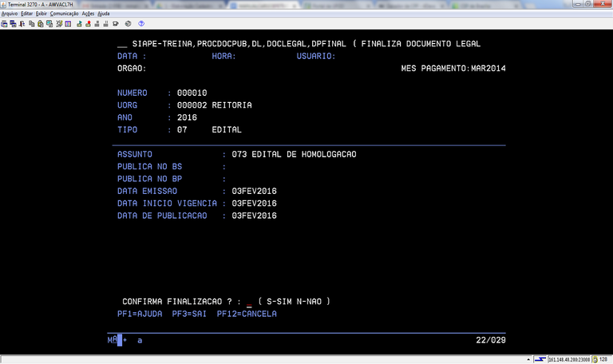Viewport: 613px width, 364px height.
Task: Click the green arrow toolbar icon
Action: [79, 24]
